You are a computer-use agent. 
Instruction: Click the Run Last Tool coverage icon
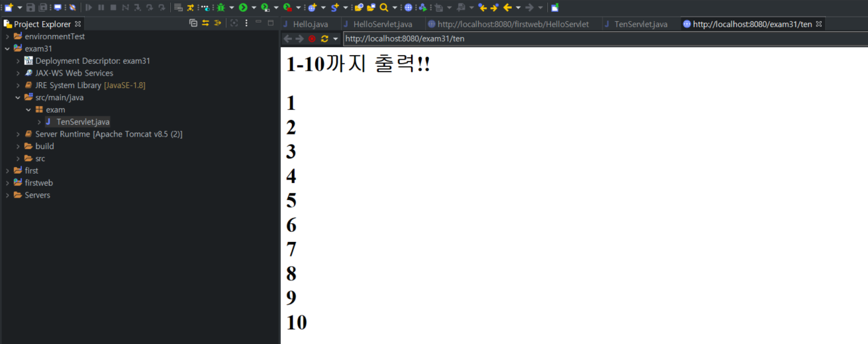click(x=265, y=7)
